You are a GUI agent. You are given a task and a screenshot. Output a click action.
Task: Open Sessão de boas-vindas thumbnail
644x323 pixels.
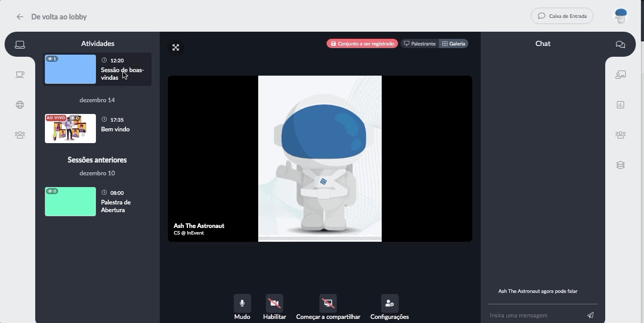(70, 69)
